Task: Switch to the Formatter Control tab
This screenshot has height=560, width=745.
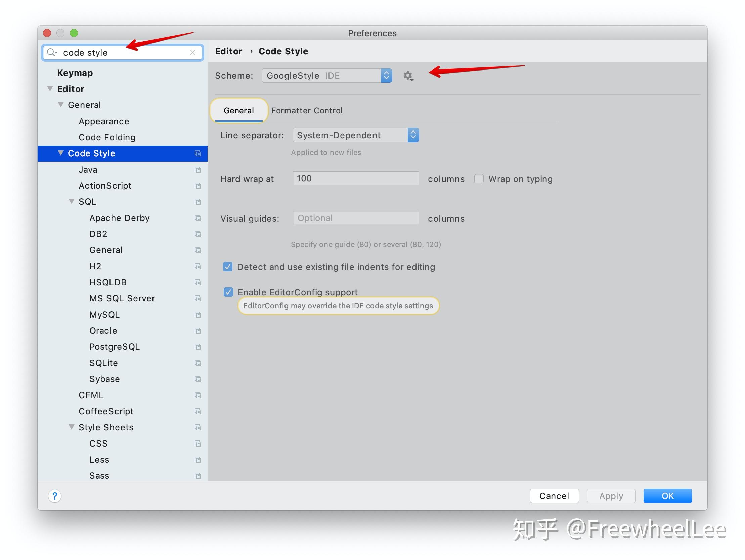Action: (307, 110)
